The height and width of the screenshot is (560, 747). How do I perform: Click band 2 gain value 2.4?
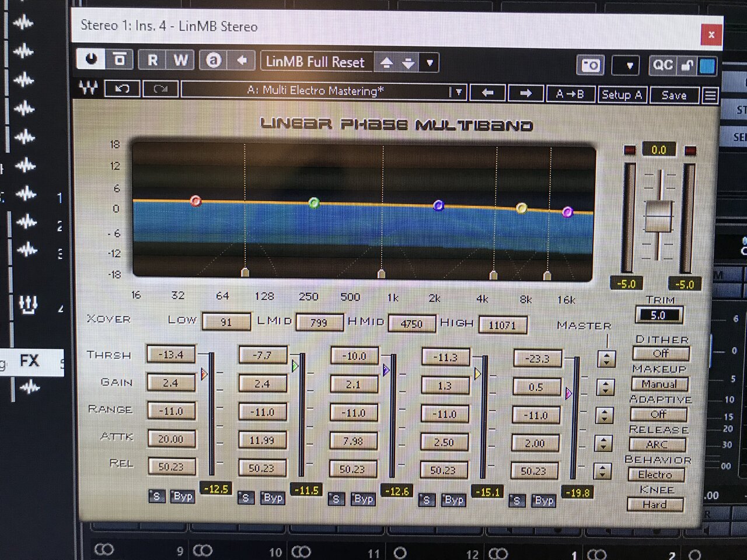[x=262, y=384]
